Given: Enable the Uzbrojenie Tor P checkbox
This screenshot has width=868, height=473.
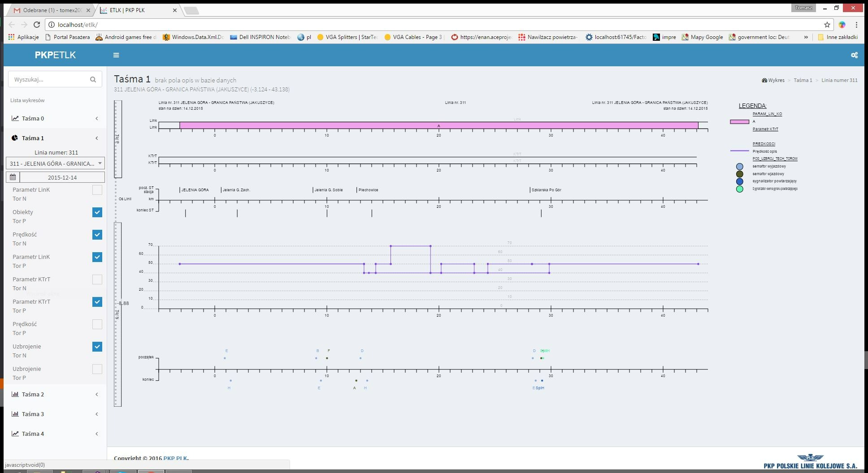Looking at the screenshot, I should (x=97, y=369).
